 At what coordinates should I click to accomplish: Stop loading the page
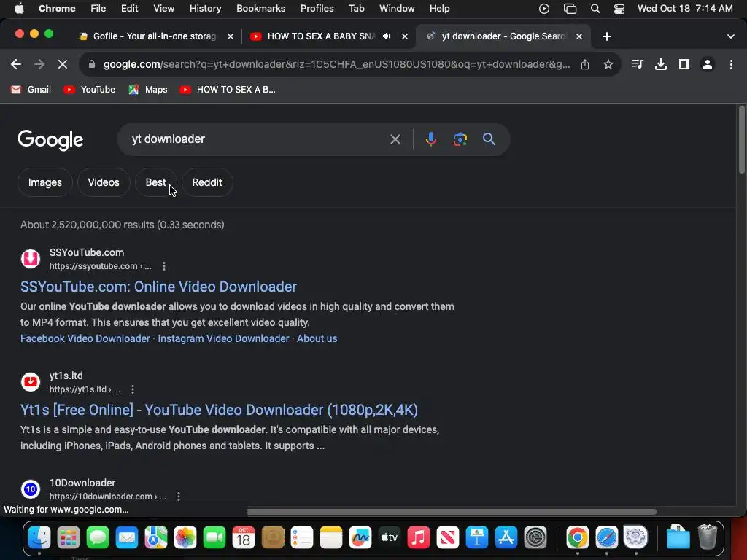(63, 64)
